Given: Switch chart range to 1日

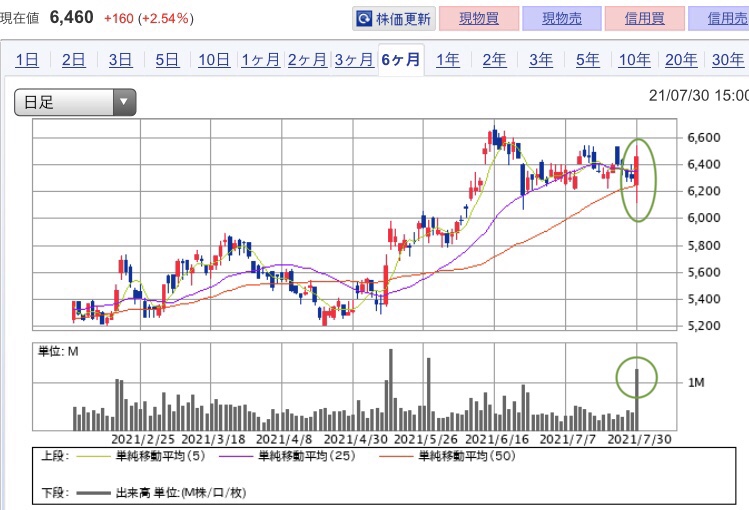Looking at the screenshot, I should (27, 60).
